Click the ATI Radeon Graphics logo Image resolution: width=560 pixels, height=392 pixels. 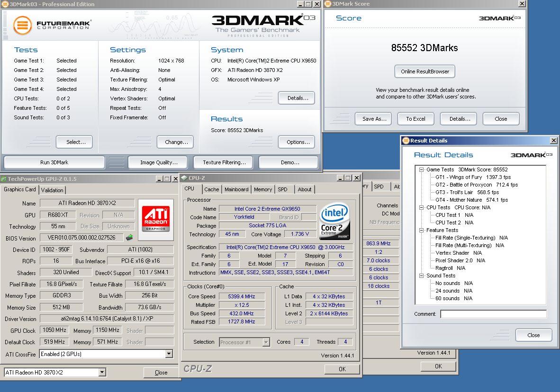(x=156, y=219)
